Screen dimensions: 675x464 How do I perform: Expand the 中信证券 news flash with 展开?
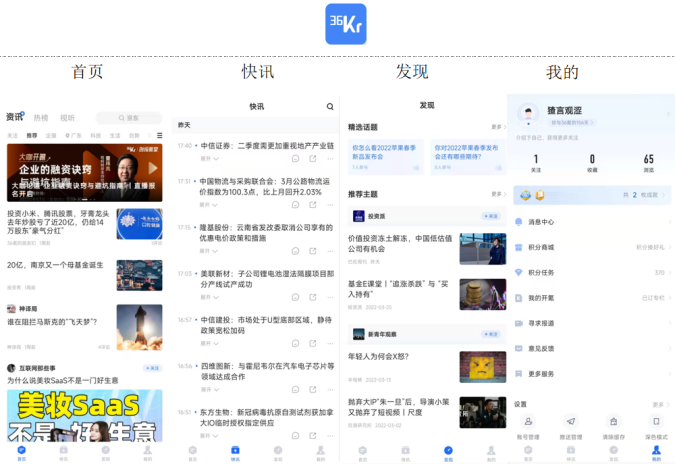tap(210, 159)
